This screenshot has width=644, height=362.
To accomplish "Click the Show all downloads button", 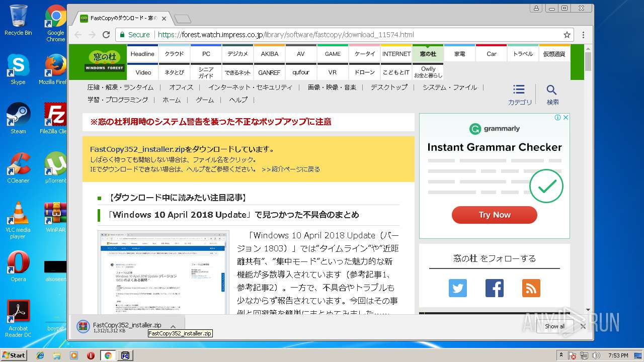I will (x=555, y=326).
